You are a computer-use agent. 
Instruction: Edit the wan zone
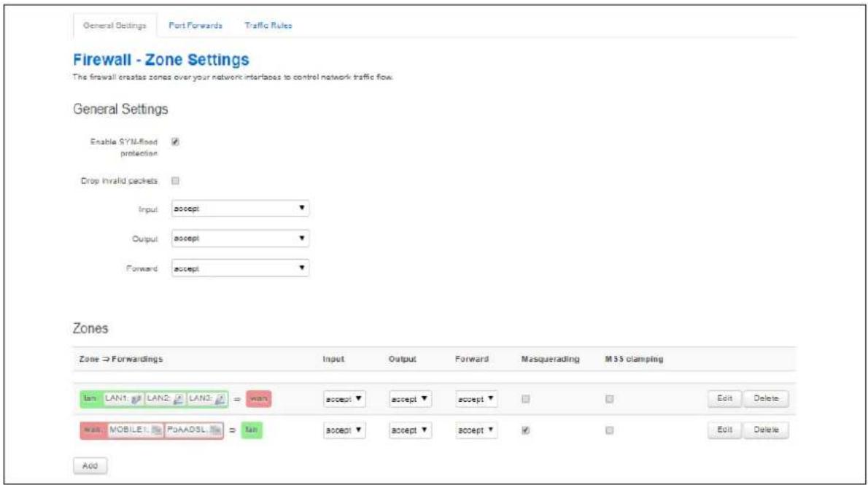[x=724, y=430]
